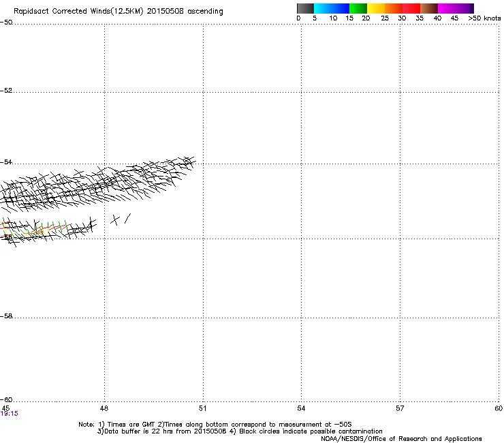
Task: Click the longitude label '51'
Action: point(202,408)
